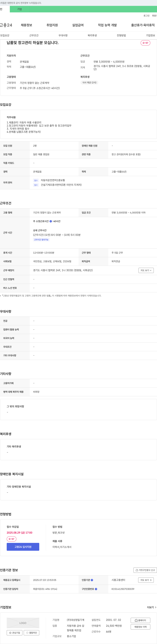Image resolution: width=157 pixels, height=644 pixels.
Task: Click the 로그인 link
Action: tap(147, 16)
